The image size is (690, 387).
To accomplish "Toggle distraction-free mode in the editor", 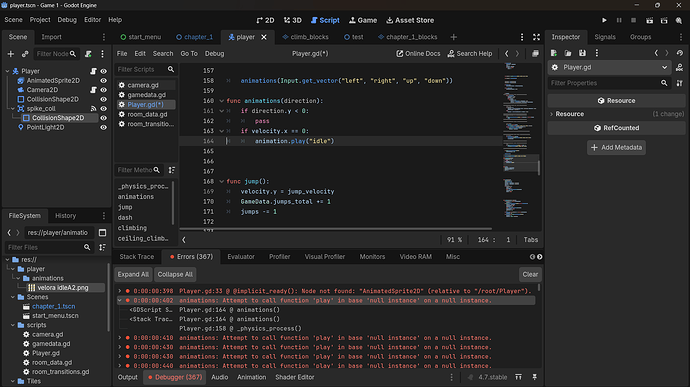I will click(x=536, y=37).
